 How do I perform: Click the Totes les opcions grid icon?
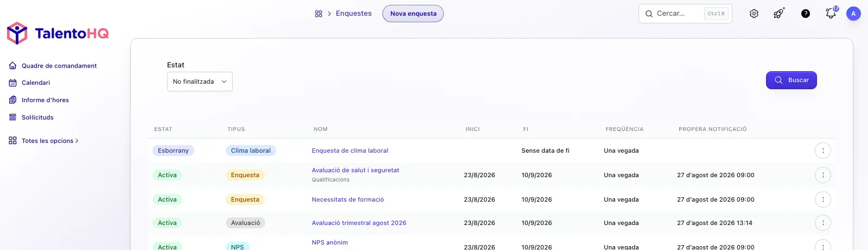(12, 141)
